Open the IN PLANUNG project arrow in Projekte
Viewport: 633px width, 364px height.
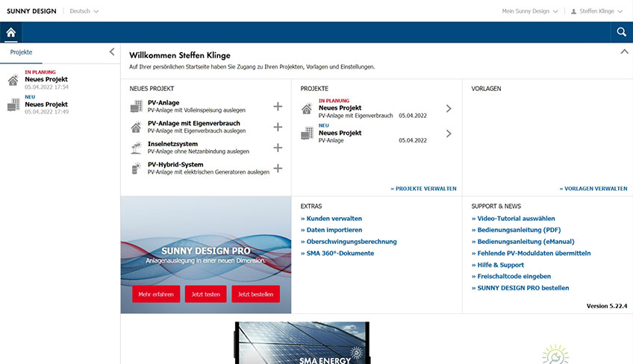click(x=449, y=109)
